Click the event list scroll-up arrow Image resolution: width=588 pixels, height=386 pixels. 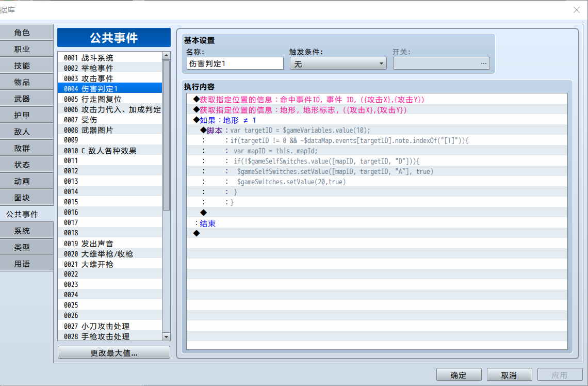click(x=167, y=56)
